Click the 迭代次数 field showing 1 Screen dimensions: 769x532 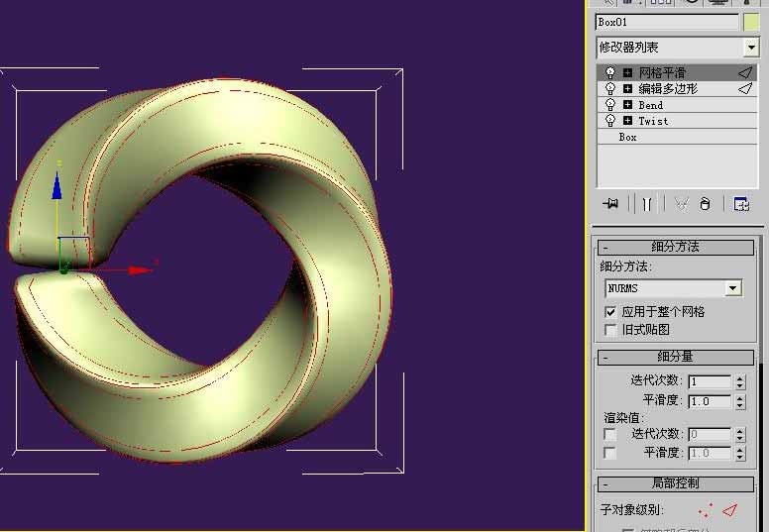pyautogui.click(x=710, y=381)
